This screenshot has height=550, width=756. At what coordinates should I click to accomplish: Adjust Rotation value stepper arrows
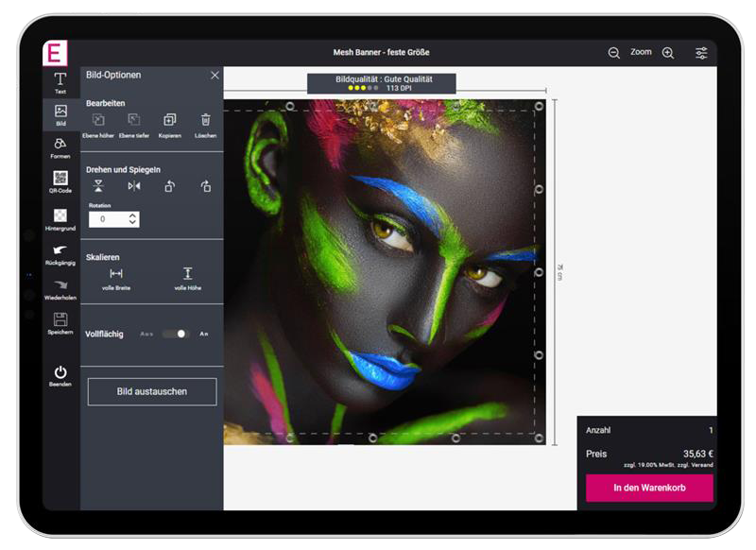tap(132, 218)
